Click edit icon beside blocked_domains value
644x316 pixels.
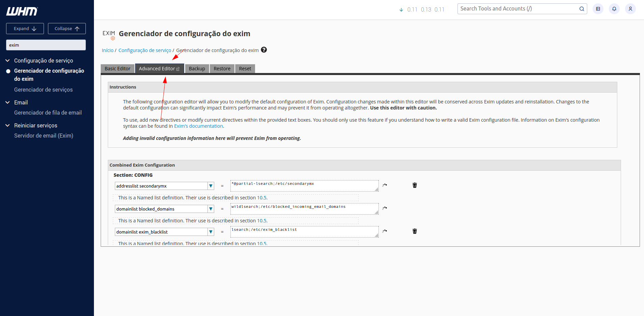(x=385, y=208)
